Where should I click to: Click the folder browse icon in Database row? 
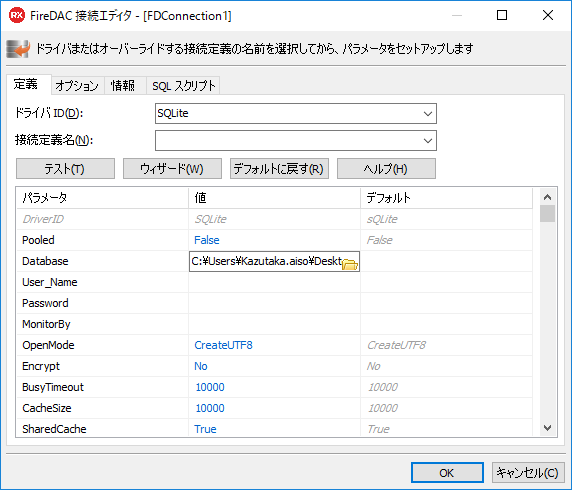349,264
